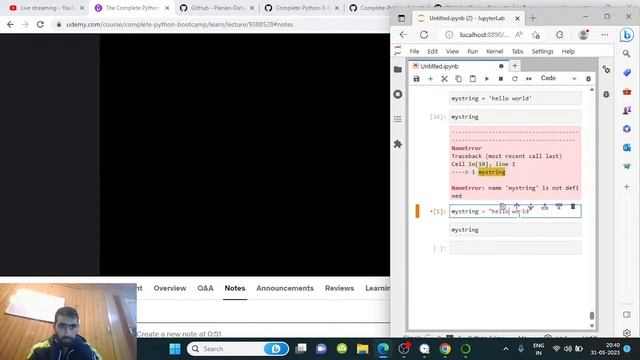
Task: Switch to the Udemy Q&A tab
Action: tap(205, 288)
